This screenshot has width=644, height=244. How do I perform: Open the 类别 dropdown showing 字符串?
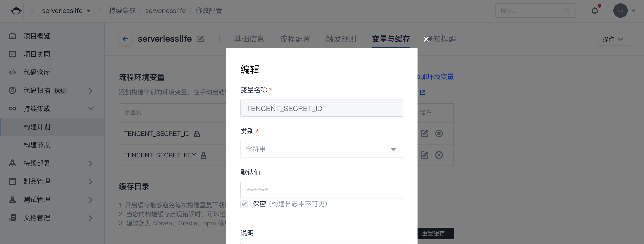point(322,149)
